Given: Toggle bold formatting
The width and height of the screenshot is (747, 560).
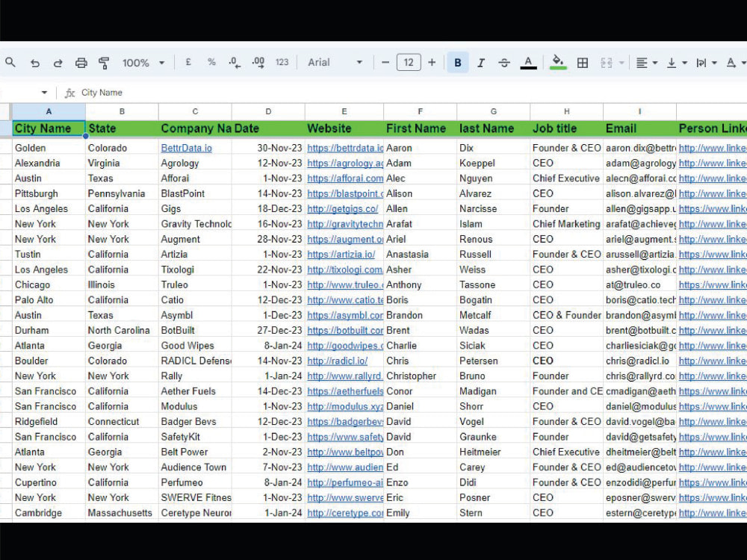Looking at the screenshot, I should coord(458,63).
